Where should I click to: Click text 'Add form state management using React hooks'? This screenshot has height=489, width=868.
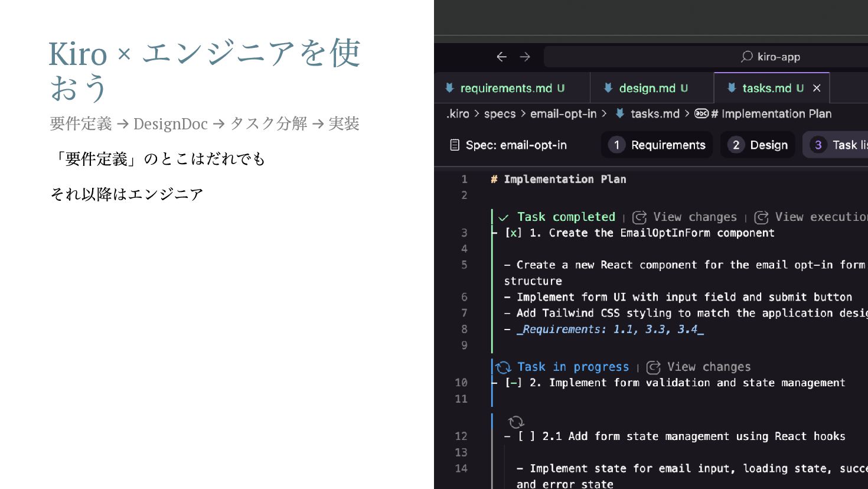[707, 436]
